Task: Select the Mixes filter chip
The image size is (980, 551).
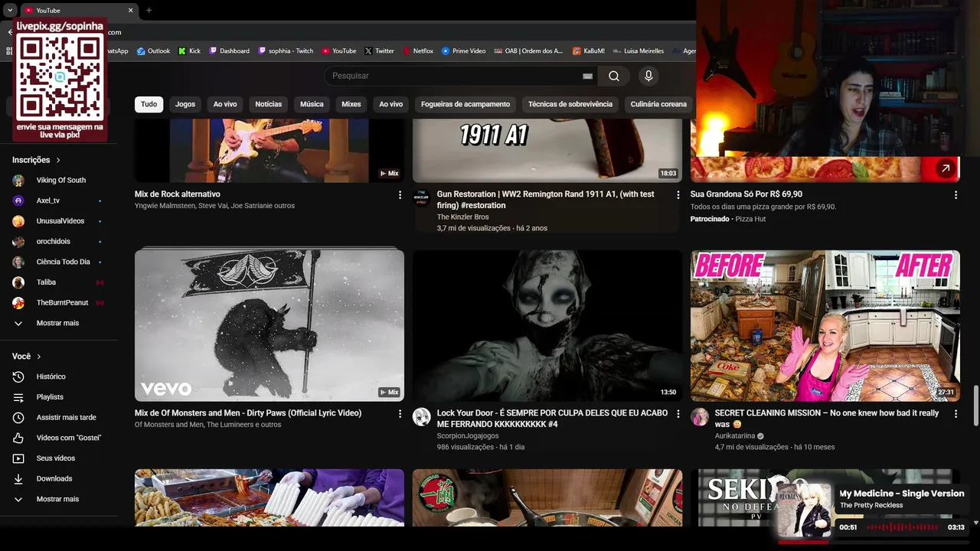Action: pyautogui.click(x=351, y=104)
